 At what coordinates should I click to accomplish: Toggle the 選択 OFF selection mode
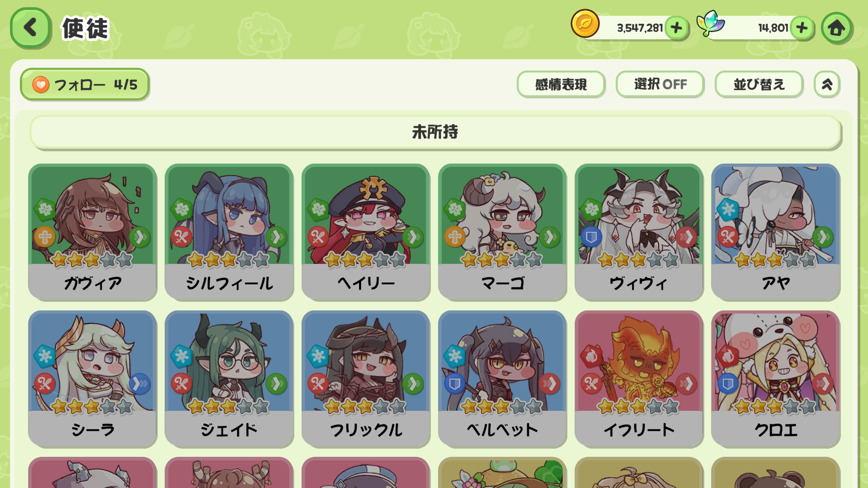click(x=660, y=84)
